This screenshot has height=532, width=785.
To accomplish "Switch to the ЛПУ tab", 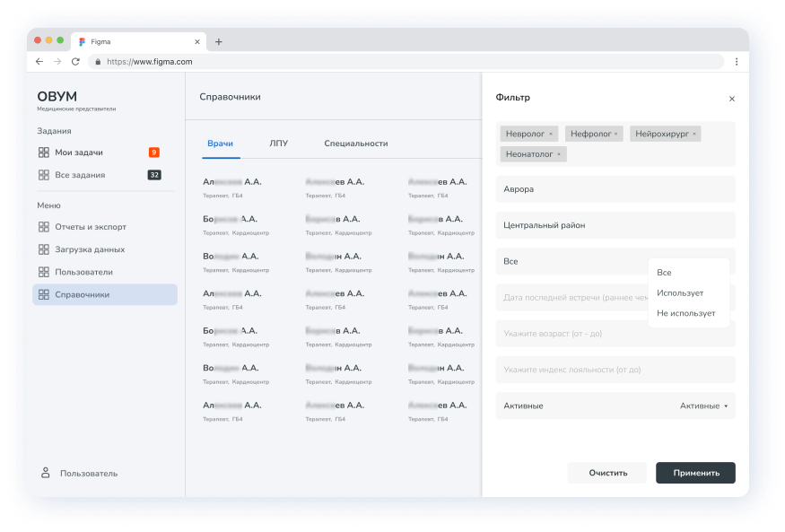I will pyautogui.click(x=279, y=143).
